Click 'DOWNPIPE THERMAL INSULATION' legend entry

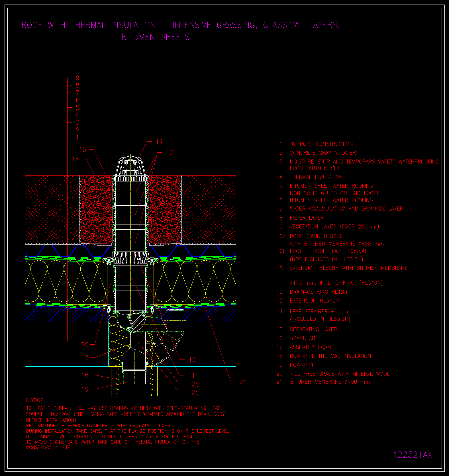(x=330, y=356)
